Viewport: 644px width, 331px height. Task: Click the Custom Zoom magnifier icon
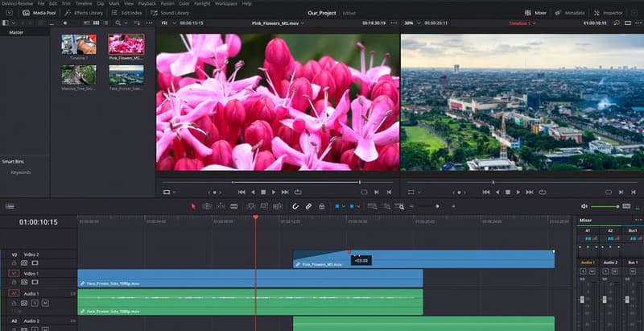pyautogui.click(x=399, y=206)
